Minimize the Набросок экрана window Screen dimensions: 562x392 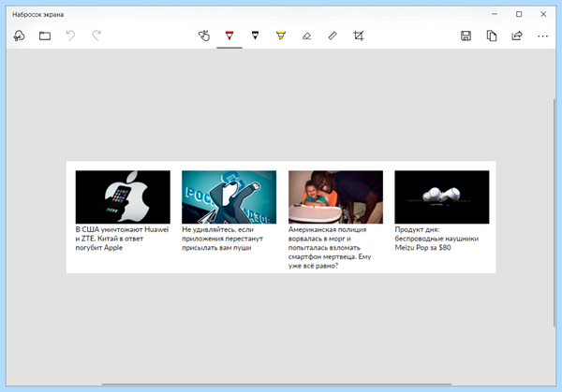click(x=495, y=14)
